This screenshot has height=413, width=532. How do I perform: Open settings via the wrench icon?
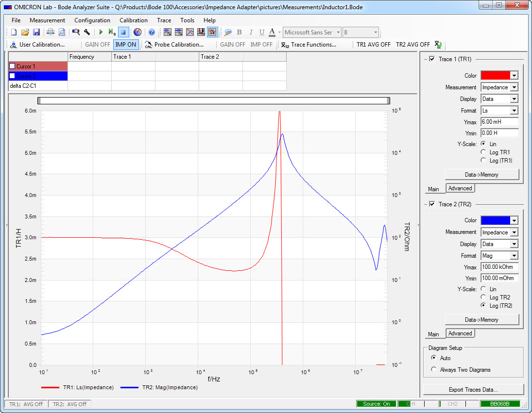[x=87, y=32]
